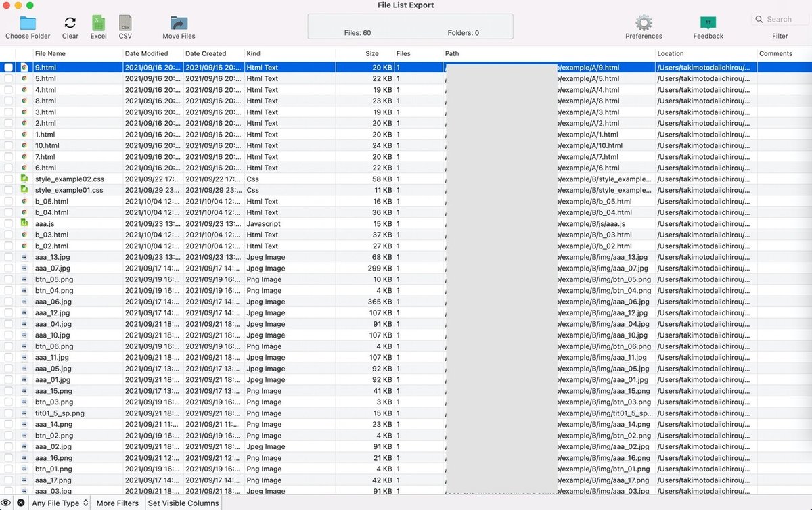Click the CSS file icon of style_example02.css

coord(24,179)
